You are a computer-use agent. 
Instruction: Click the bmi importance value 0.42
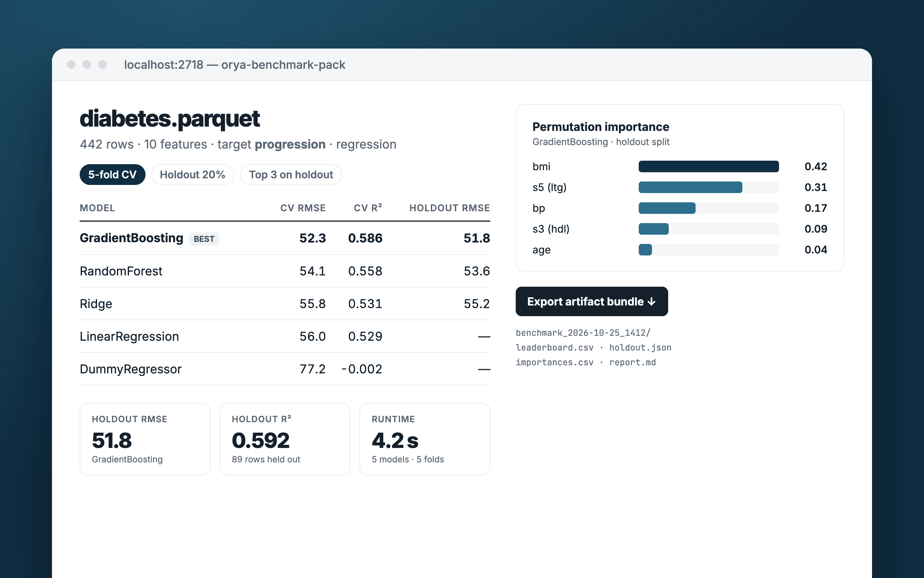pyautogui.click(x=815, y=166)
